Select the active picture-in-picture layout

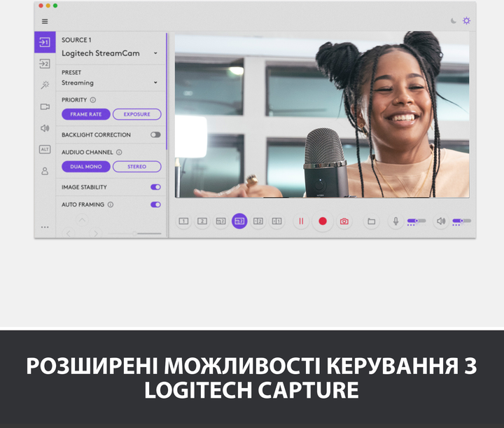click(x=239, y=221)
